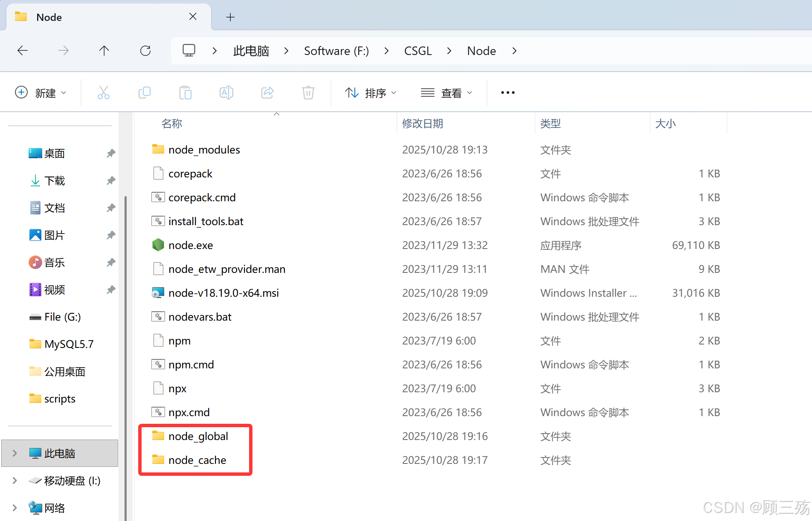This screenshot has width=812, height=521.
Task: Refresh the current folder view
Action: point(145,51)
